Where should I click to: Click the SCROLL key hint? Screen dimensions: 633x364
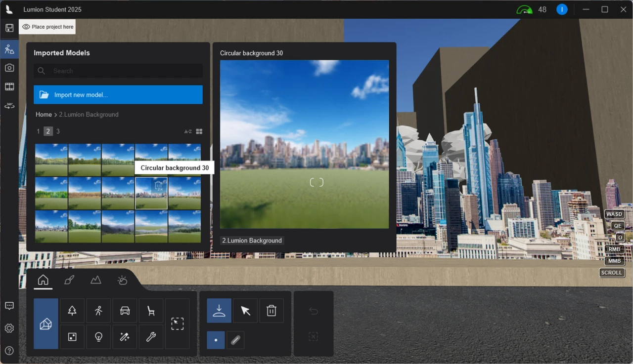pyautogui.click(x=612, y=273)
